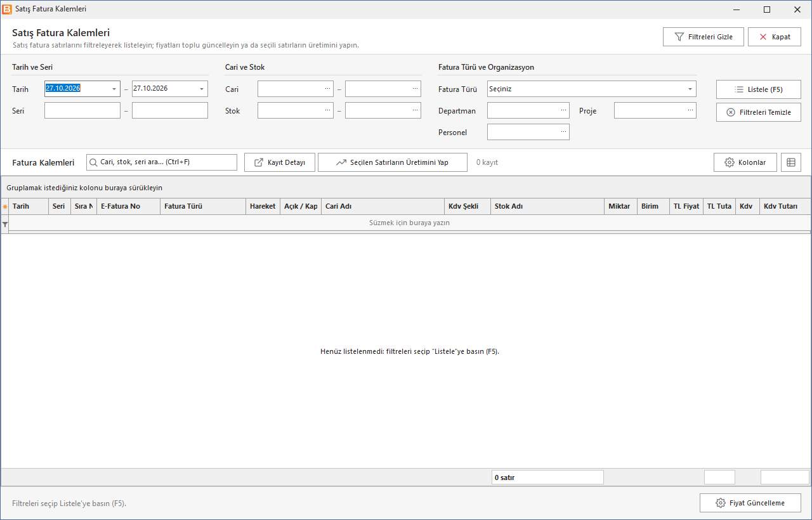This screenshot has height=520, width=812.
Task: Focus the Cari, stok, seri search box
Action: tap(162, 162)
